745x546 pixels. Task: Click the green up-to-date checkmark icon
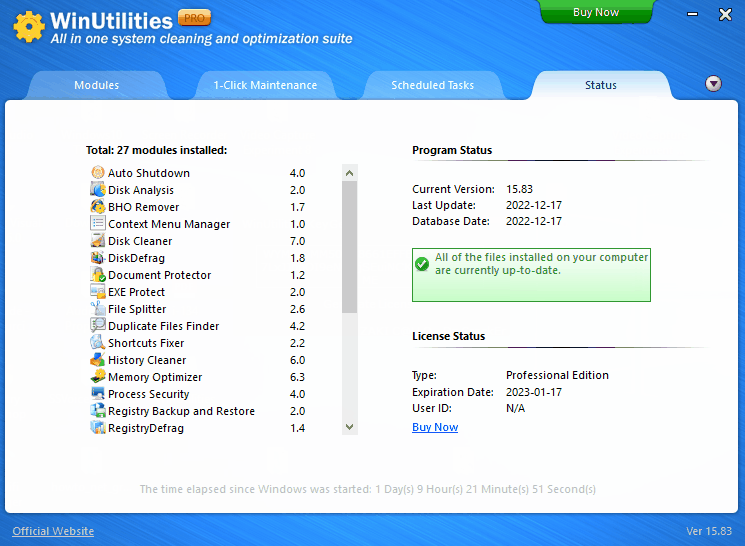[x=422, y=264]
